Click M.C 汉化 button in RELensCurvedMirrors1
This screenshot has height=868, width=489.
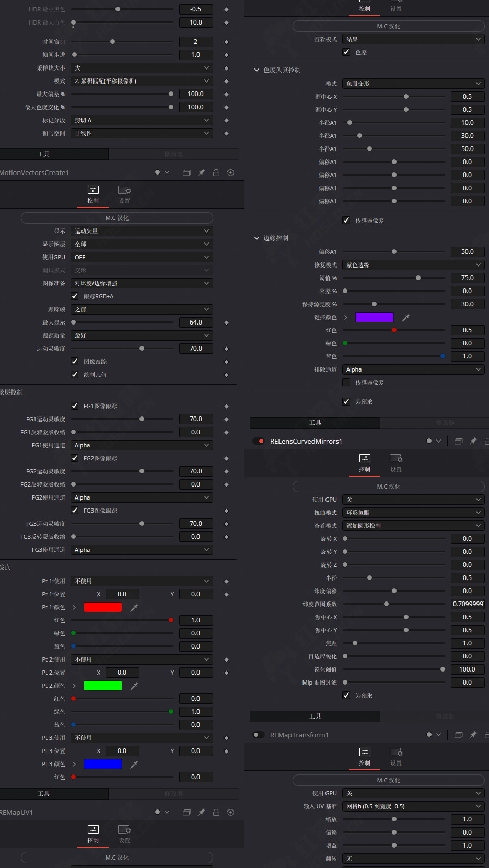(x=389, y=487)
